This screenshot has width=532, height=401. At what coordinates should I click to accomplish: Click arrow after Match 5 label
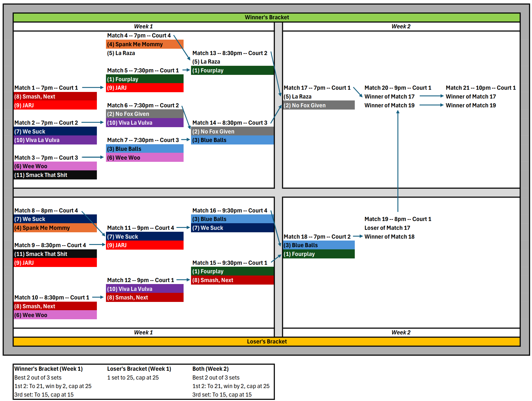tap(186, 70)
